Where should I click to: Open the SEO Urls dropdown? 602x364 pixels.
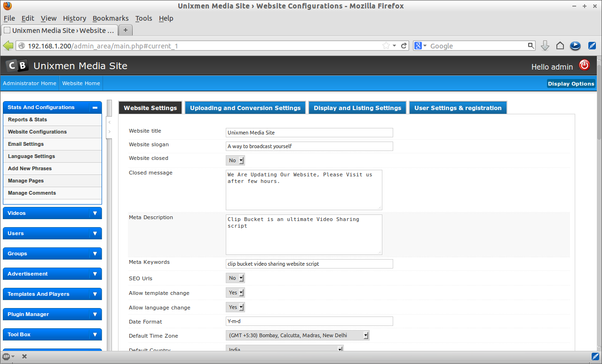235,278
